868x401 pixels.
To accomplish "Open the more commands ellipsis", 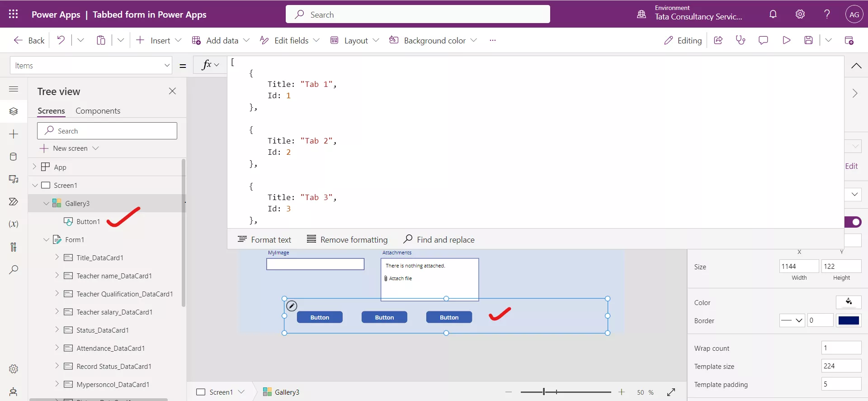I will click(x=493, y=40).
